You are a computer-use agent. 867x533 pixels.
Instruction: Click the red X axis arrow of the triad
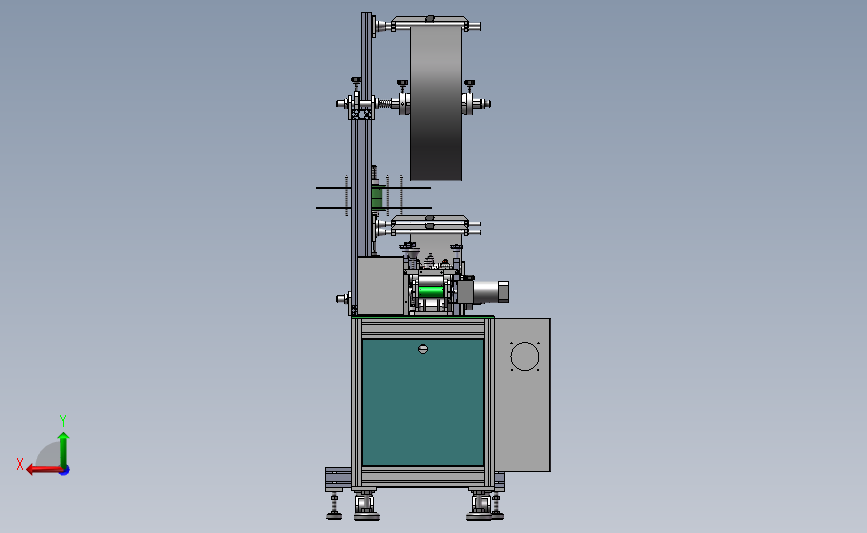[43, 470]
